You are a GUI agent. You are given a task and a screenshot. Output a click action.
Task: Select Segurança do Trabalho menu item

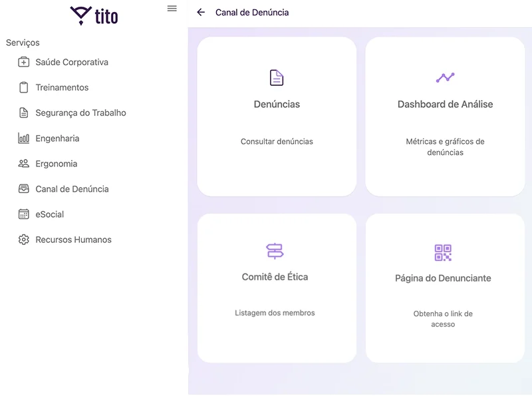tap(80, 113)
